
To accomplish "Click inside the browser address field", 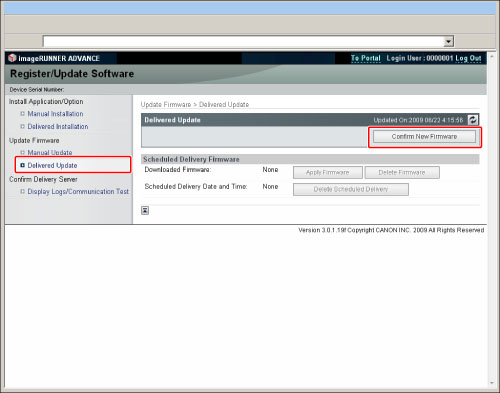I will click(244, 41).
